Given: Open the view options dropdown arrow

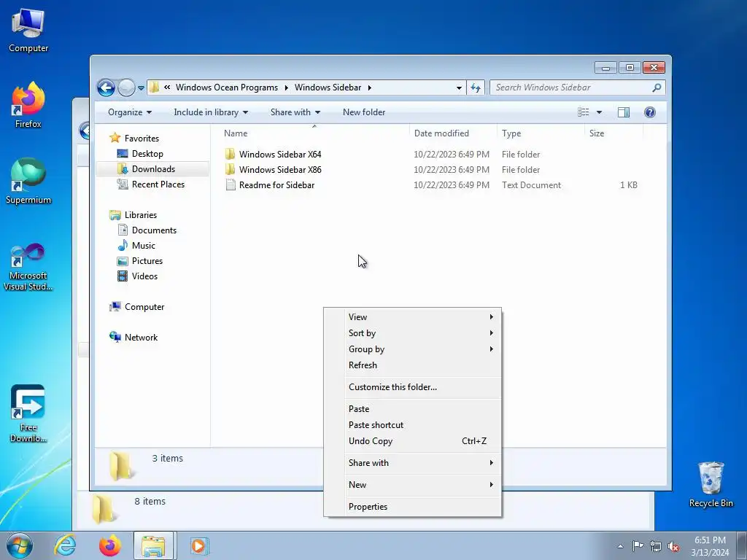Looking at the screenshot, I should pyautogui.click(x=600, y=112).
